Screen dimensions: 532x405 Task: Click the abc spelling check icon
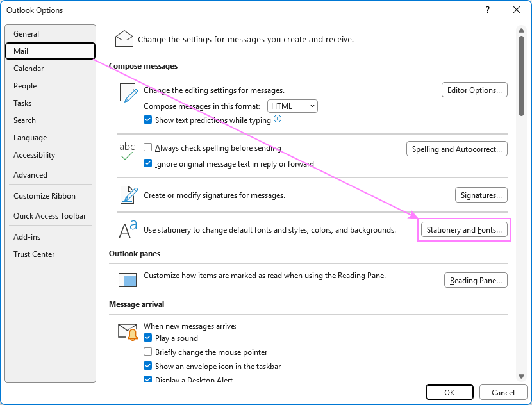[127, 151]
